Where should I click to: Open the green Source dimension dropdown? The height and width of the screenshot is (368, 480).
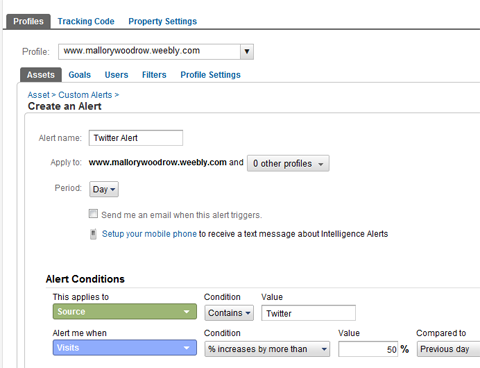(125, 311)
